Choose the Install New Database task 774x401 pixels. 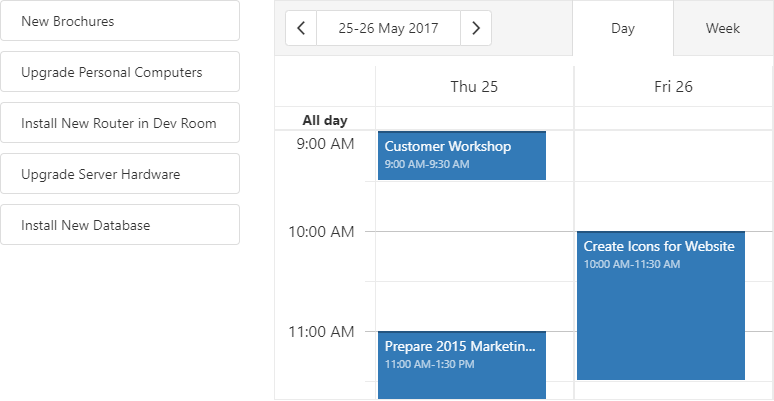(x=120, y=225)
